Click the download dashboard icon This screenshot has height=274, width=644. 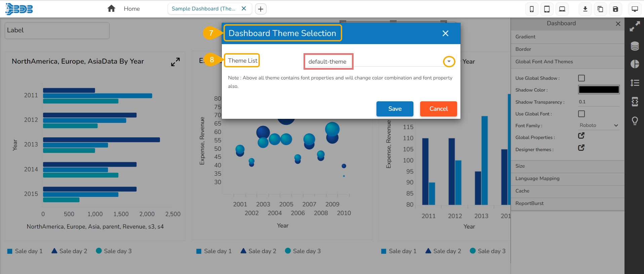pyautogui.click(x=585, y=9)
